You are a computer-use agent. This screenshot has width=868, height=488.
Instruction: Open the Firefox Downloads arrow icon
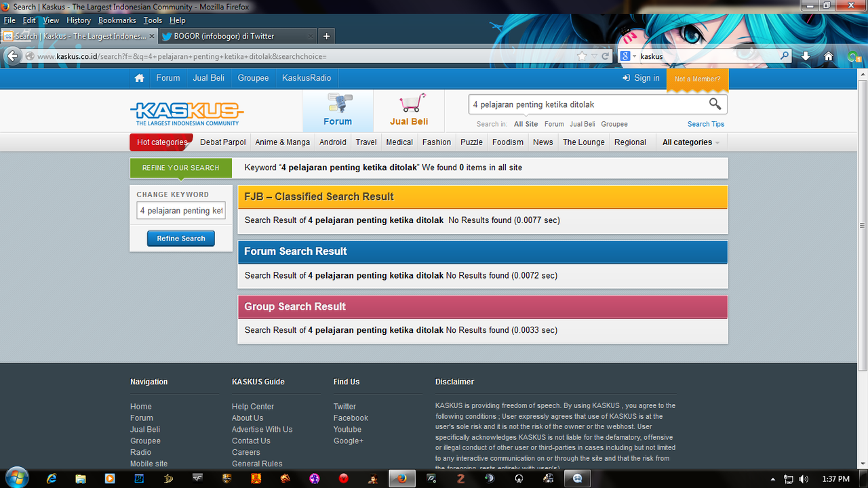(806, 56)
